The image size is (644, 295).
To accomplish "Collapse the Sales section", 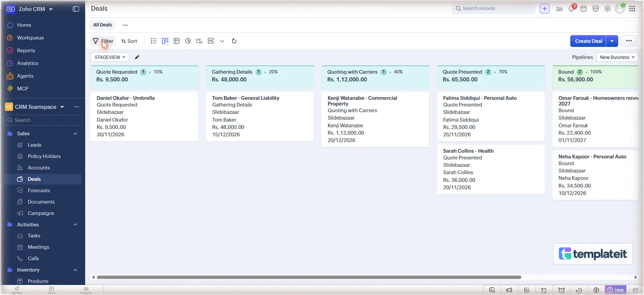I will pyautogui.click(x=75, y=134).
